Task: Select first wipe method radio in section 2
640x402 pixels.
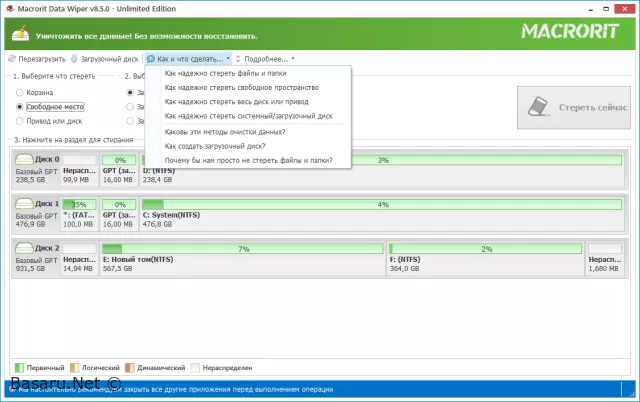Action: pos(130,93)
